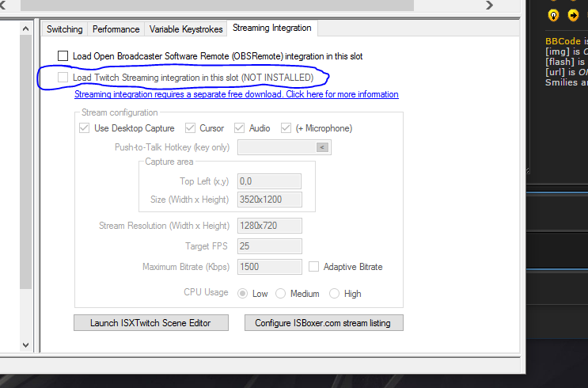588x388 pixels.
Task: Click the vertical scrollbar up arrow
Action: [x=25, y=29]
